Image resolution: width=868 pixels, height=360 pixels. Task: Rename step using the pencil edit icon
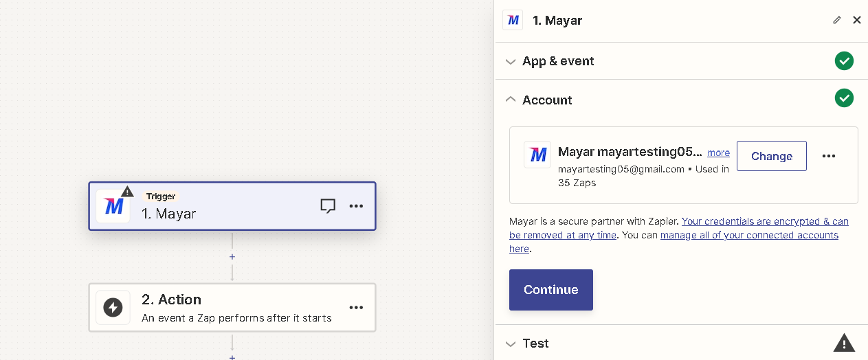tap(836, 20)
